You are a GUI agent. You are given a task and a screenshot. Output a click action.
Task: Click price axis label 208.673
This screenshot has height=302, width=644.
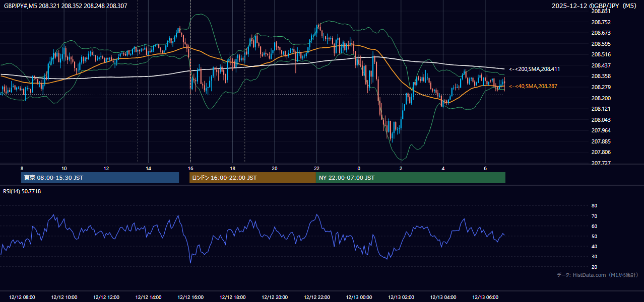(601, 33)
